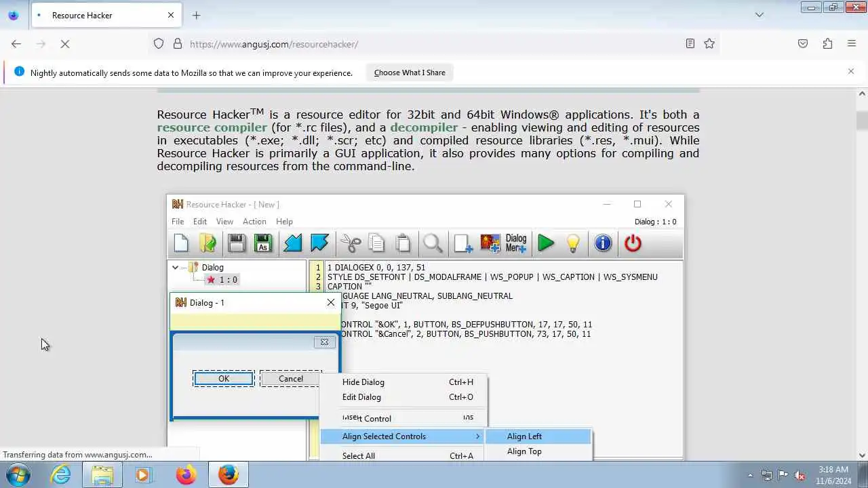Bookmark this page with the star icon
This screenshot has width=868, height=488.
point(709,43)
